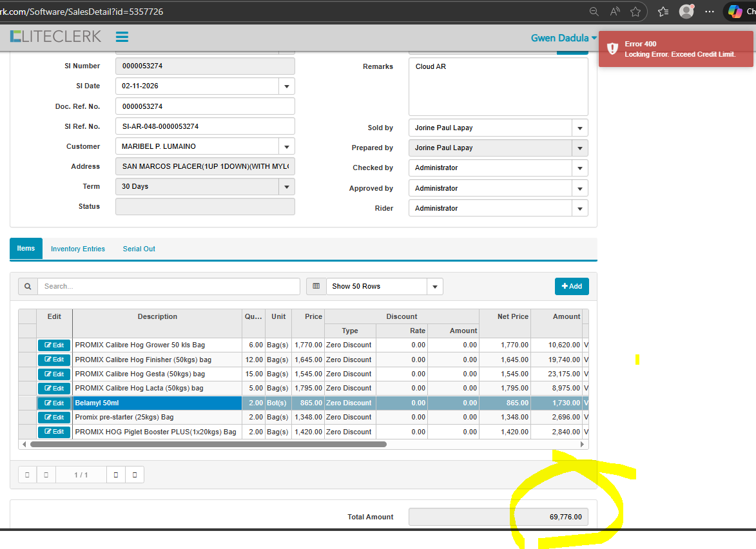Click the table grid icon beside Show 50 Rows
756x549 pixels.
click(x=315, y=286)
